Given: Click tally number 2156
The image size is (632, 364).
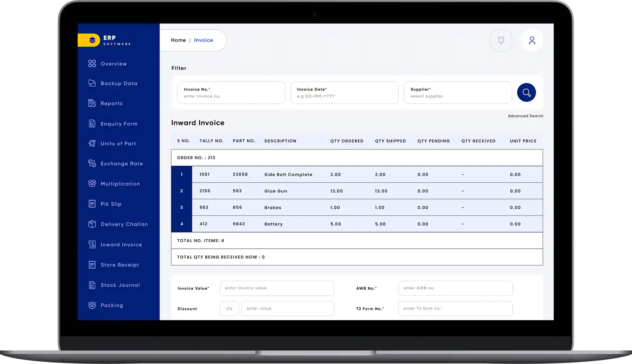Looking at the screenshot, I should [205, 191].
